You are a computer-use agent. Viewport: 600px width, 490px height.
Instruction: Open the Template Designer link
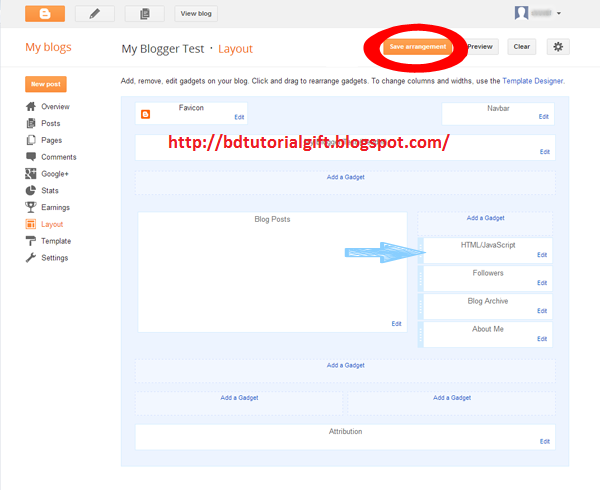[533, 81]
